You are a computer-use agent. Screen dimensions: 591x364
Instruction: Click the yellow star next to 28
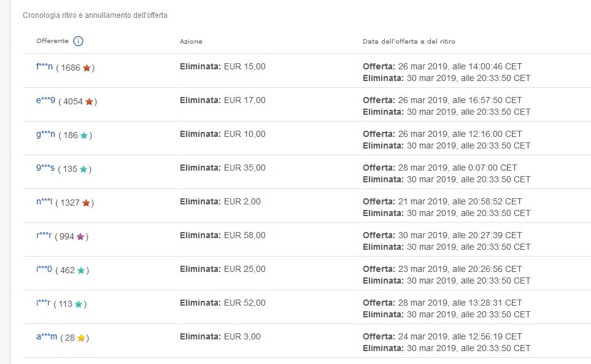(x=81, y=338)
